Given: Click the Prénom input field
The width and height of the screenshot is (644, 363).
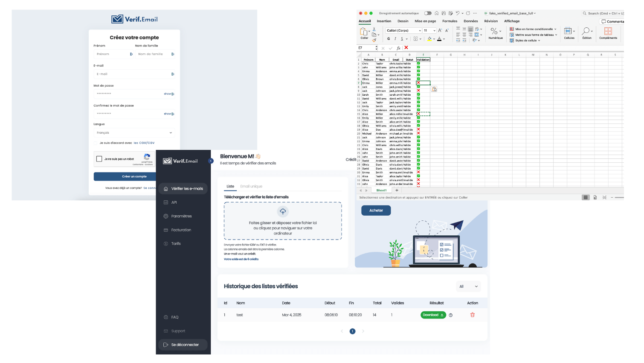Looking at the screenshot, I should point(114,54).
